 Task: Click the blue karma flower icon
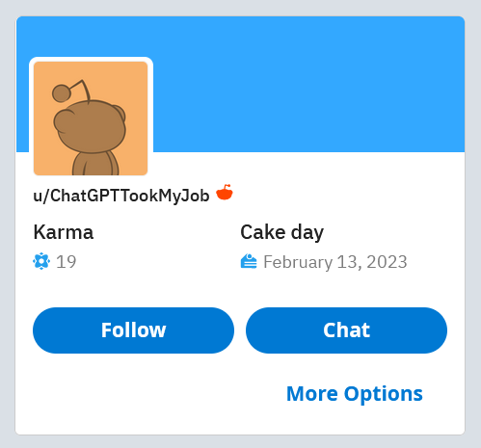point(41,261)
